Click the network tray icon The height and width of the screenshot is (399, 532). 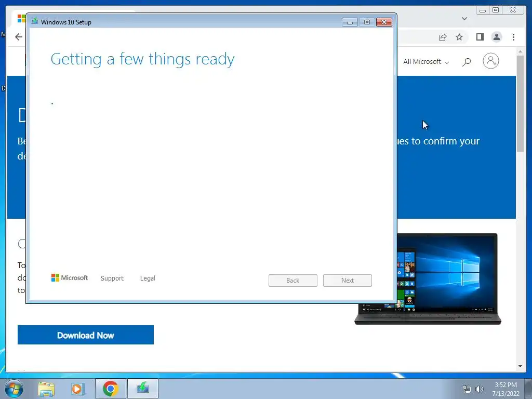click(467, 389)
